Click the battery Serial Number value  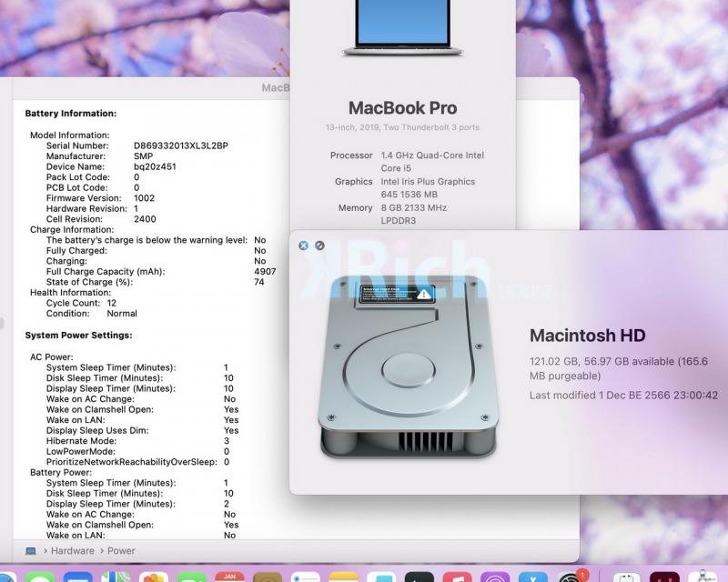click(x=181, y=145)
